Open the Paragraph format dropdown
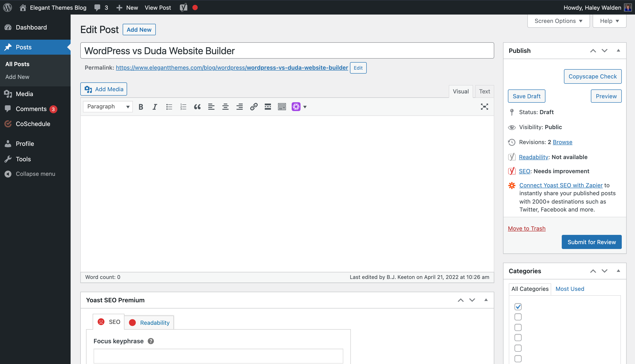The width and height of the screenshot is (635, 364). coord(108,107)
